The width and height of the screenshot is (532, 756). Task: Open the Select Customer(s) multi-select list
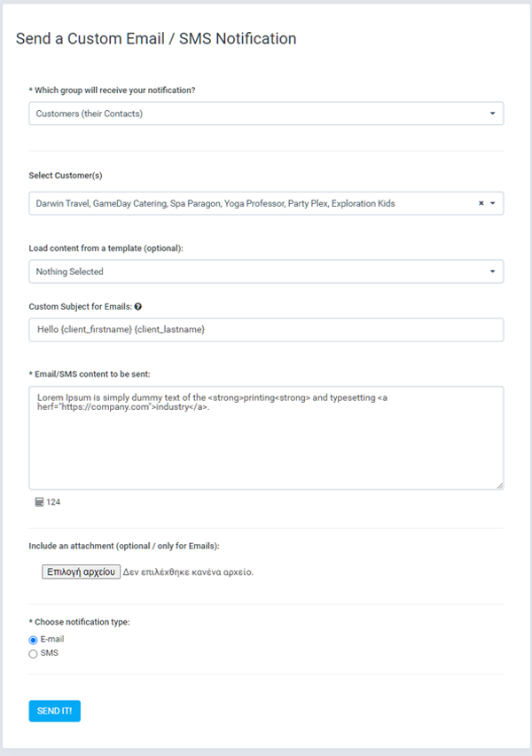coord(266,203)
